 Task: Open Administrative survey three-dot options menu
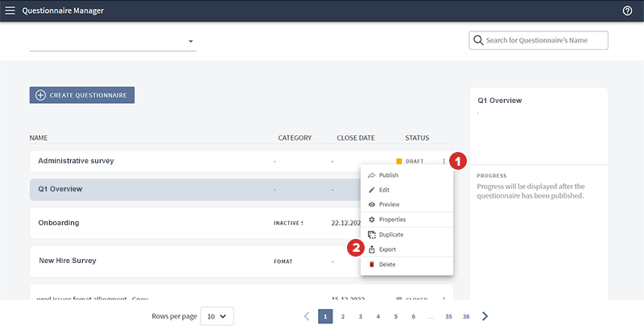point(444,161)
